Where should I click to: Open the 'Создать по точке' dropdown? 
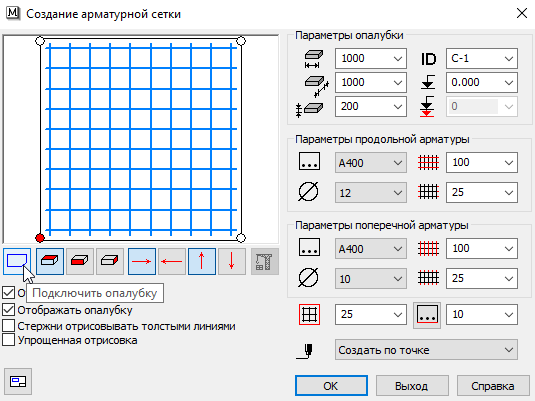pos(426,350)
